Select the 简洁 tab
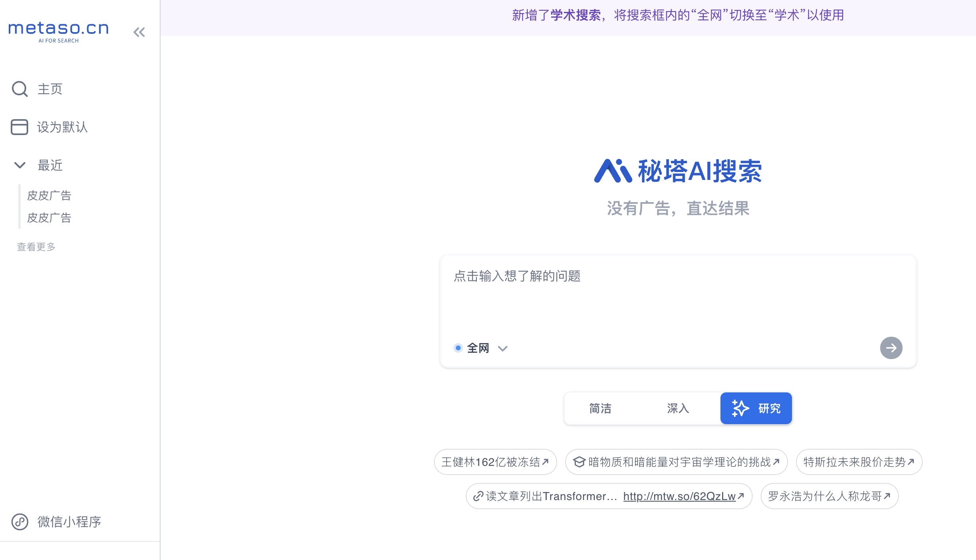The width and height of the screenshot is (976, 560). (600, 408)
